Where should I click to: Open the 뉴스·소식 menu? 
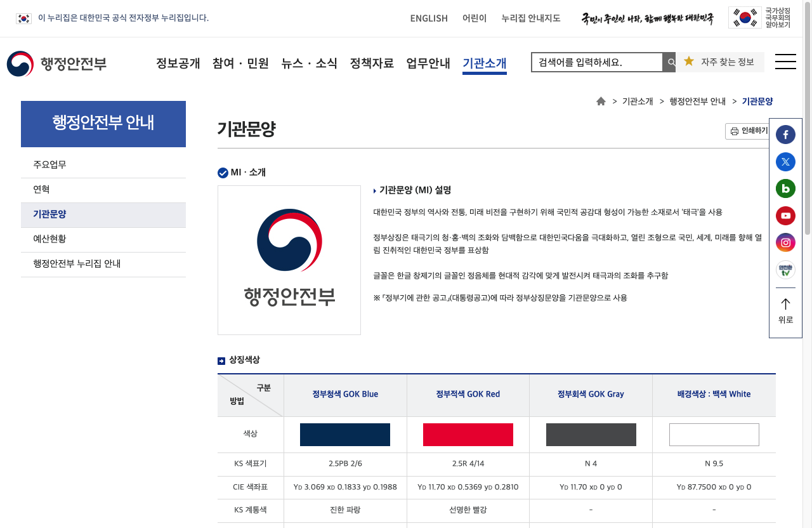pos(309,63)
